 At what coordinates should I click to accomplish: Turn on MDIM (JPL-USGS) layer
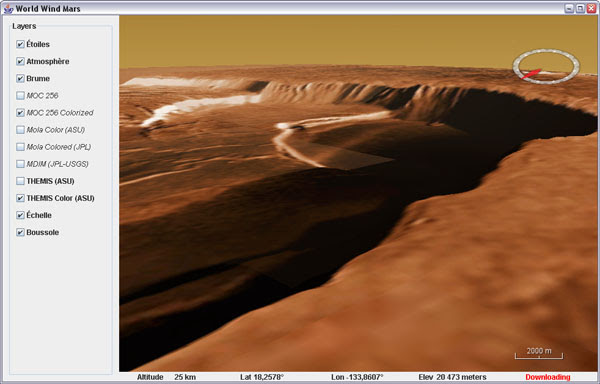(x=20, y=164)
